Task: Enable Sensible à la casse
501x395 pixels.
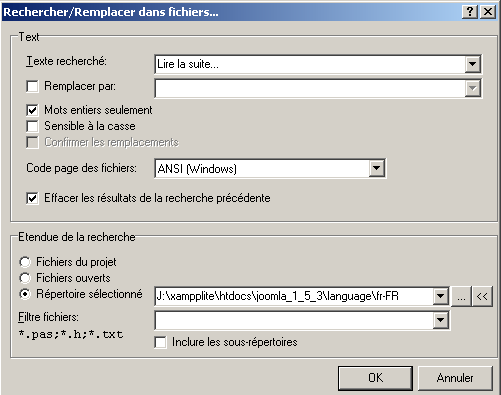Action: [x=32, y=126]
